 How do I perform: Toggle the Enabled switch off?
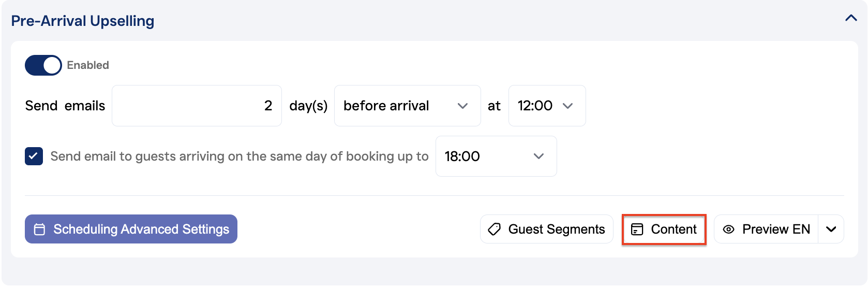coord(43,65)
